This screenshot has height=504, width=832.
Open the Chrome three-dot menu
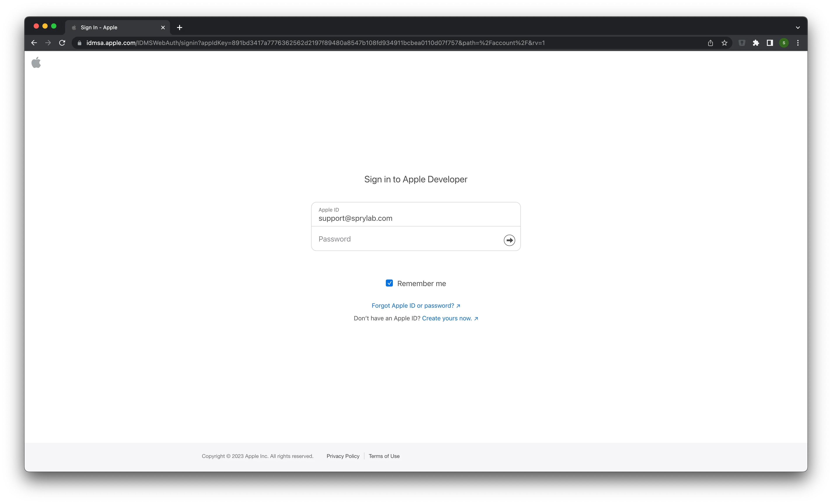point(798,43)
